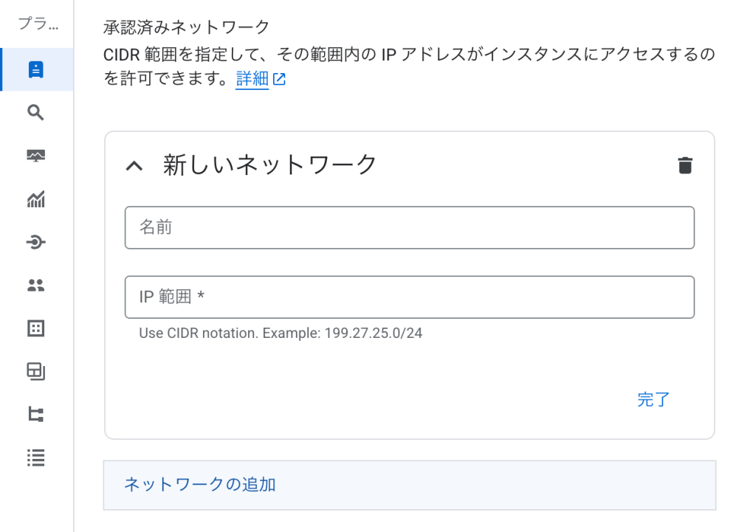The height and width of the screenshot is (532, 756).
Task: Click the 名前 input field
Action: click(409, 227)
